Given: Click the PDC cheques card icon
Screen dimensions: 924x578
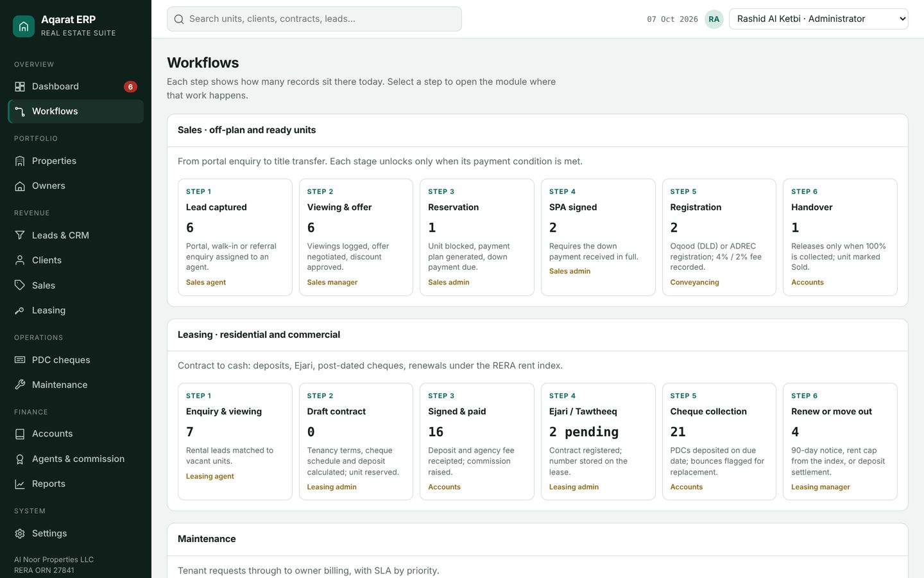Looking at the screenshot, I should pos(20,360).
